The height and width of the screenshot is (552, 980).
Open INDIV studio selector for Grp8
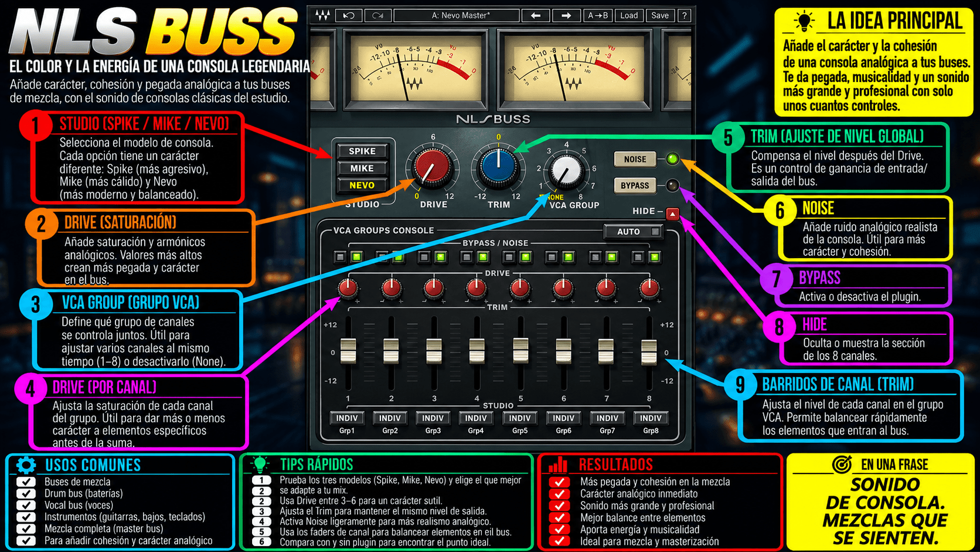(x=651, y=418)
